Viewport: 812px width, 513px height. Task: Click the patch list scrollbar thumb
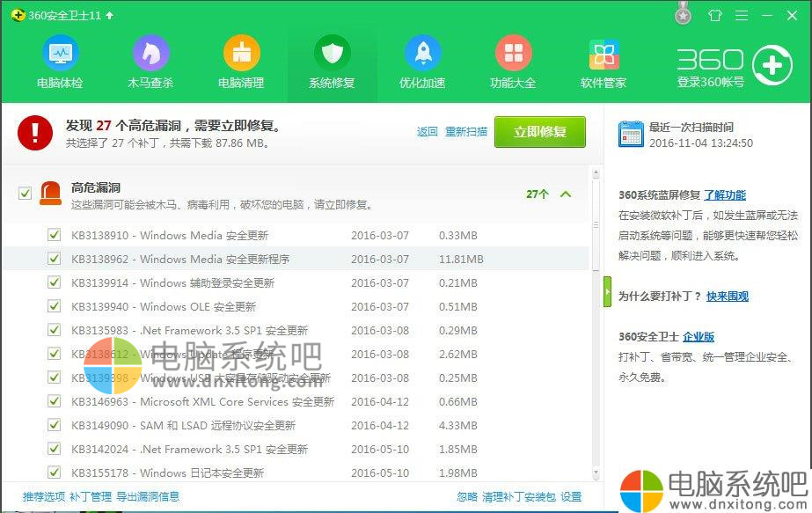point(596,225)
